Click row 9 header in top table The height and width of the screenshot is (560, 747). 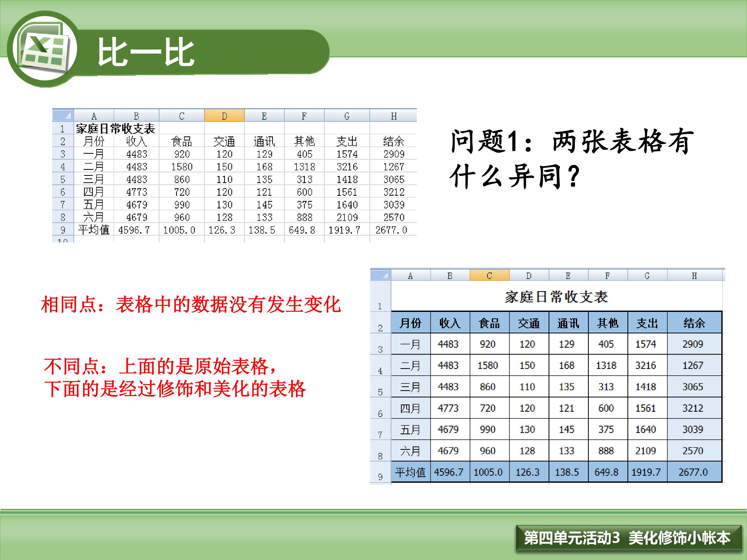(63, 230)
